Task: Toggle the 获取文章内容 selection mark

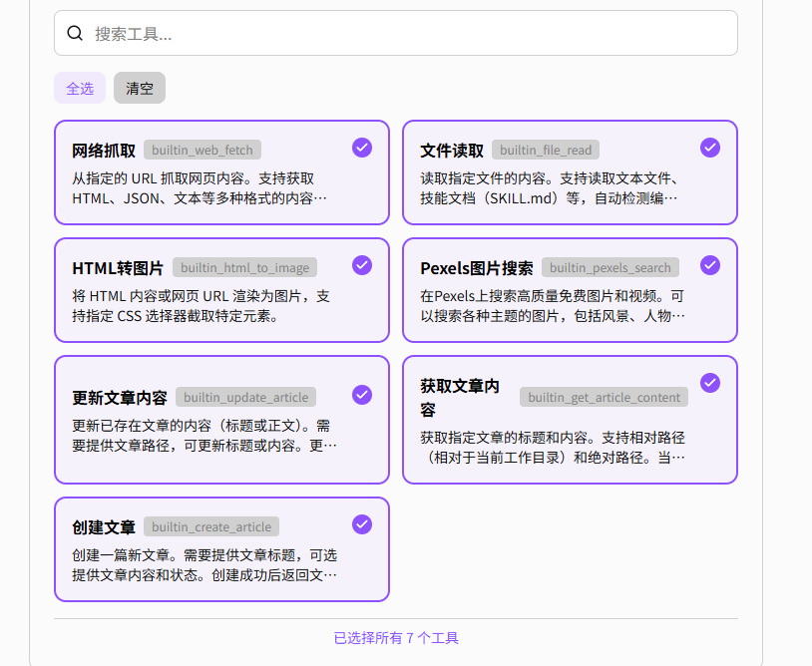Action: click(709, 382)
